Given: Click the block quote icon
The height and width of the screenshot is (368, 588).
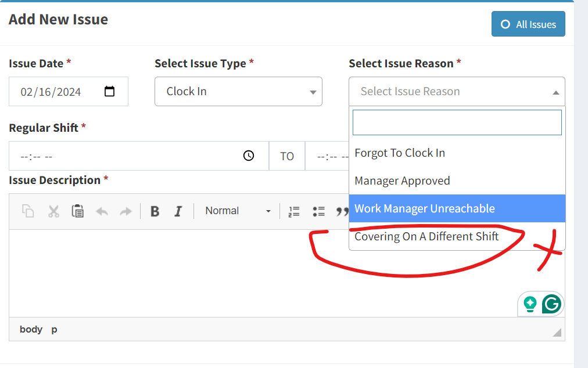Looking at the screenshot, I should [342, 211].
